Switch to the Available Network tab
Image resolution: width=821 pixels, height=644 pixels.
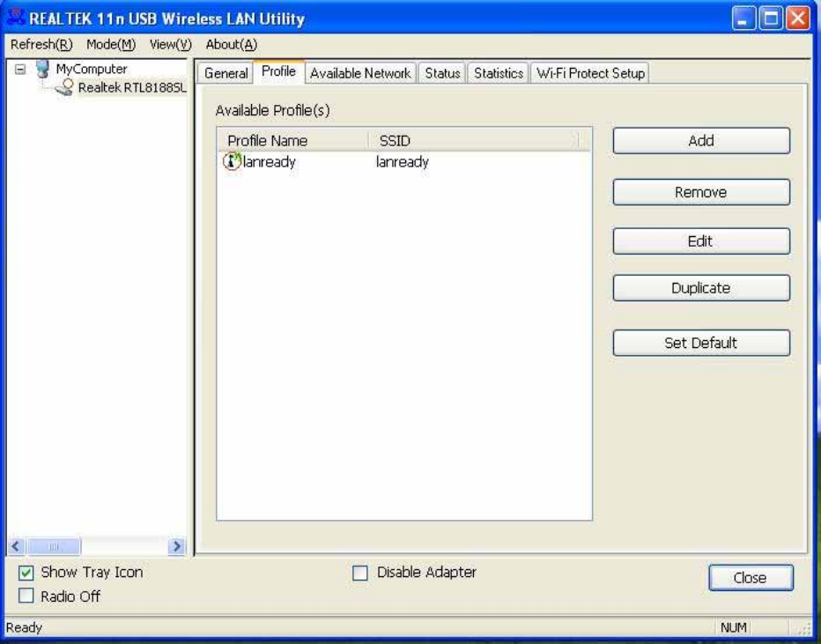[360, 73]
